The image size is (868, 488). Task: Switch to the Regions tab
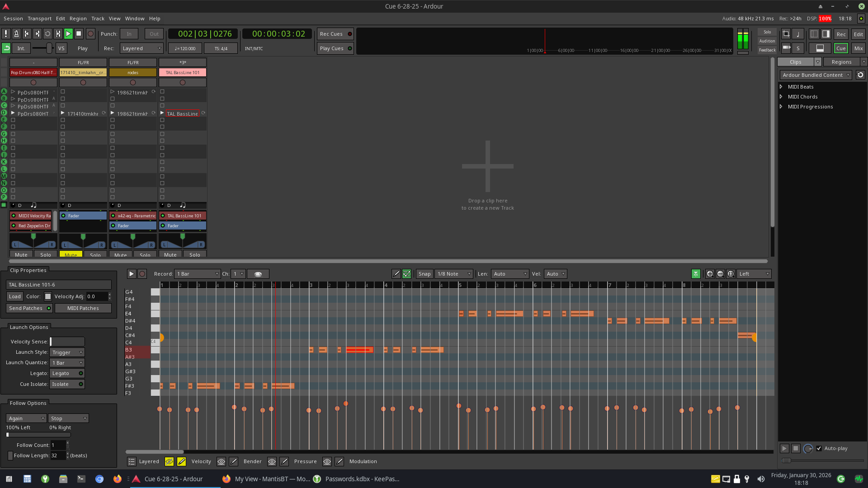[x=841, y=62]
